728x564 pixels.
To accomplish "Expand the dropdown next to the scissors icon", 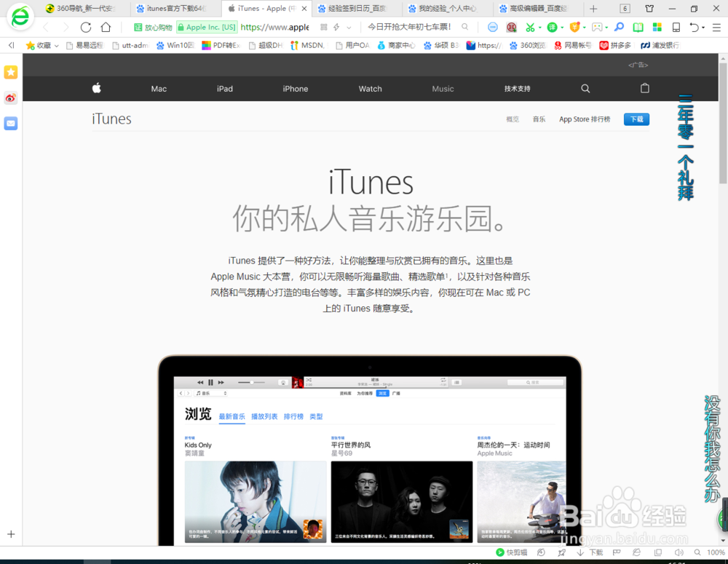I will point(540,28).
